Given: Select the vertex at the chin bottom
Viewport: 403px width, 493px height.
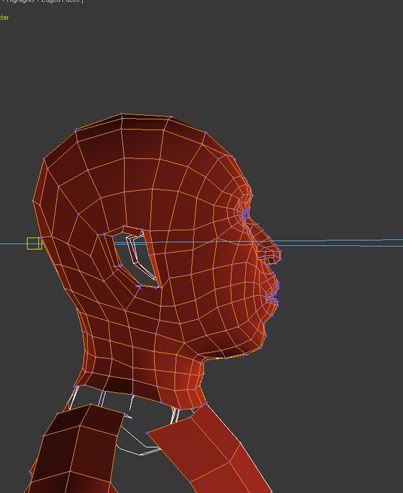Looking at the screenshot, I should pos(261,347).
